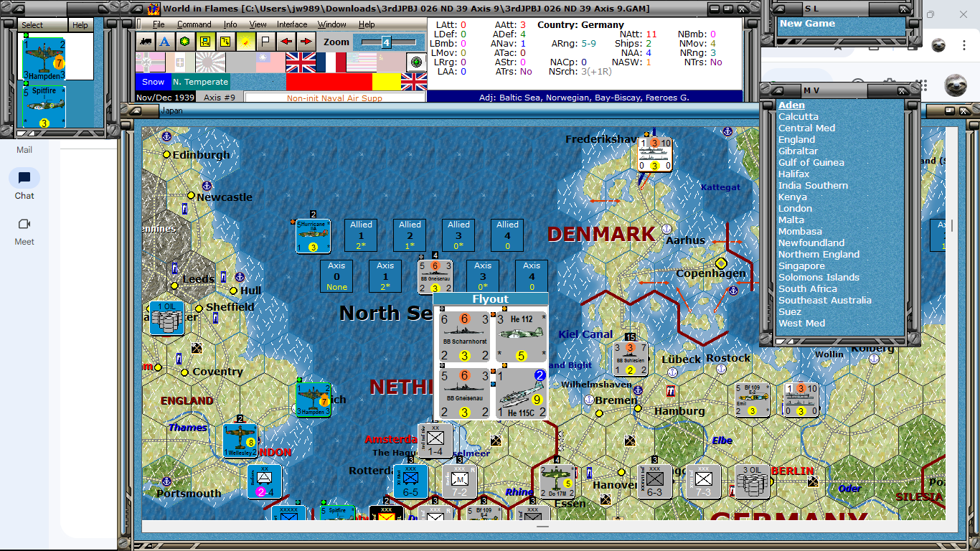
Task: Click the Do 17M bomber counter near Essen
Action: pos(557,481)
